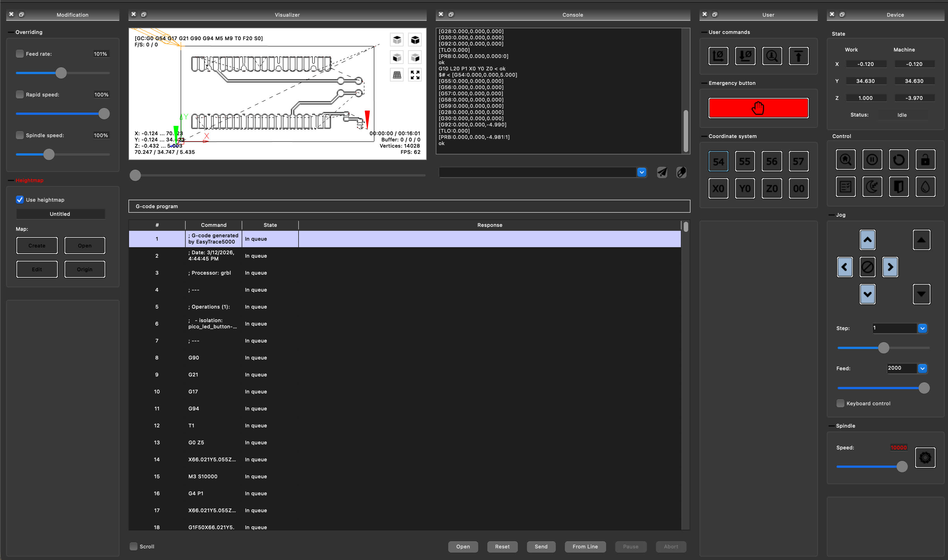
Task: Click the send-command paper plane icon in Console
Action: 662,173
